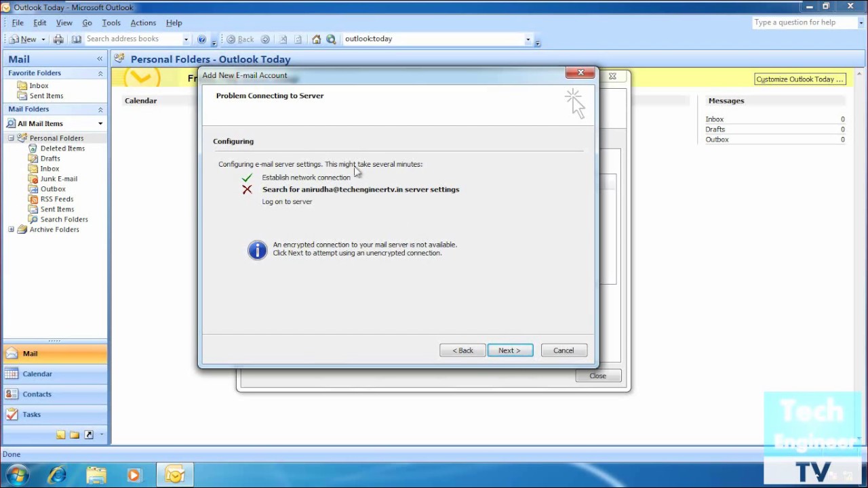Cancel the Add New E-mail Account wizard
The image size is (868, 488).
pos(564,350)
